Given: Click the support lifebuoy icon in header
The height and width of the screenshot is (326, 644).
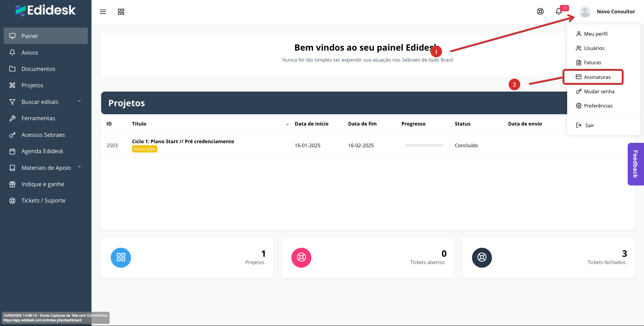Looking at the screenshot, I should pyautogui.click(x=540, y=11).
